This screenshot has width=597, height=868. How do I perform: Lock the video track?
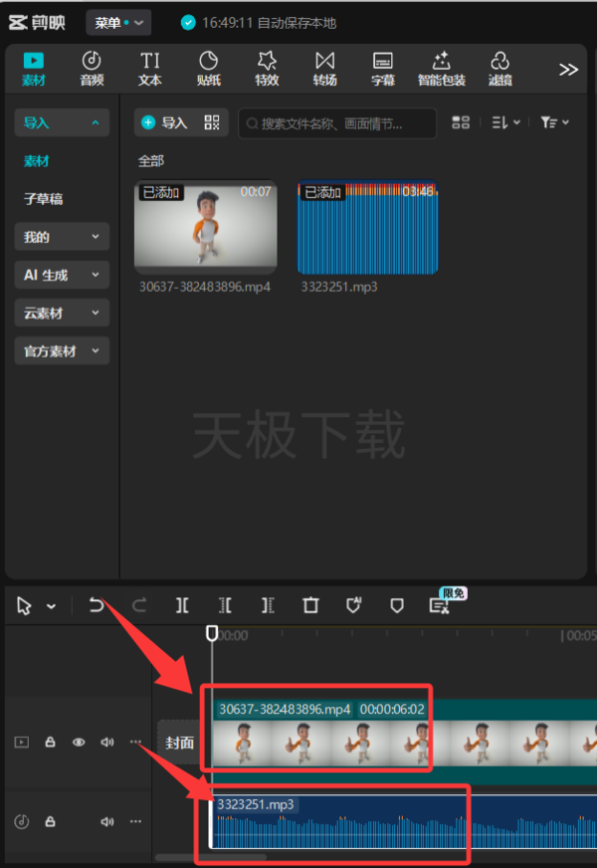(x=50, y=742)
